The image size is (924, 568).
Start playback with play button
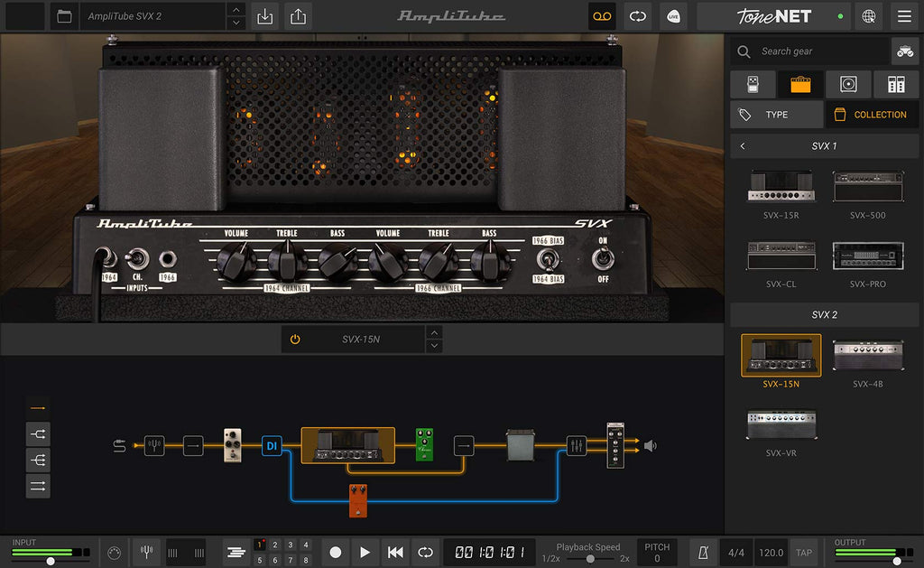pyautogui.click(x=365, y=553)
